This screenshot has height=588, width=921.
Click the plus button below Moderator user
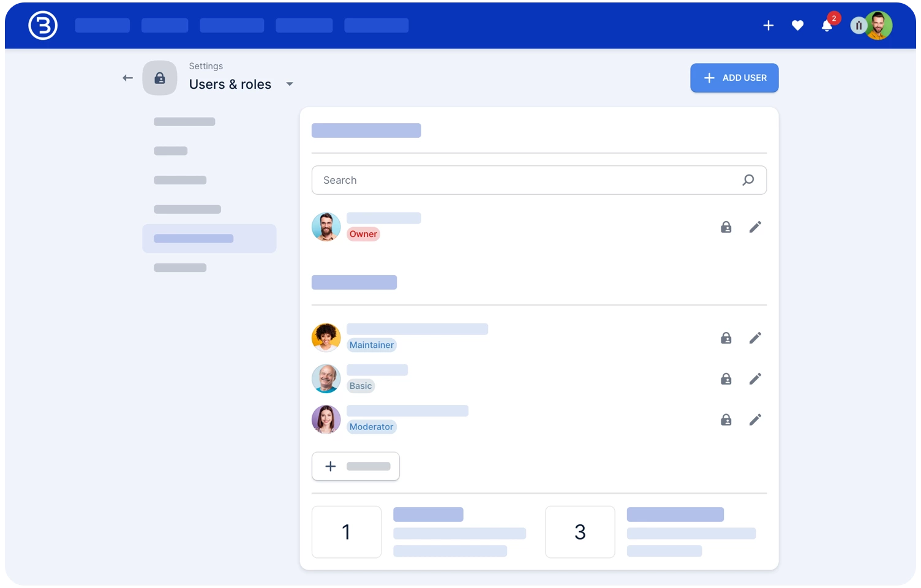click(x=355, y=466)
